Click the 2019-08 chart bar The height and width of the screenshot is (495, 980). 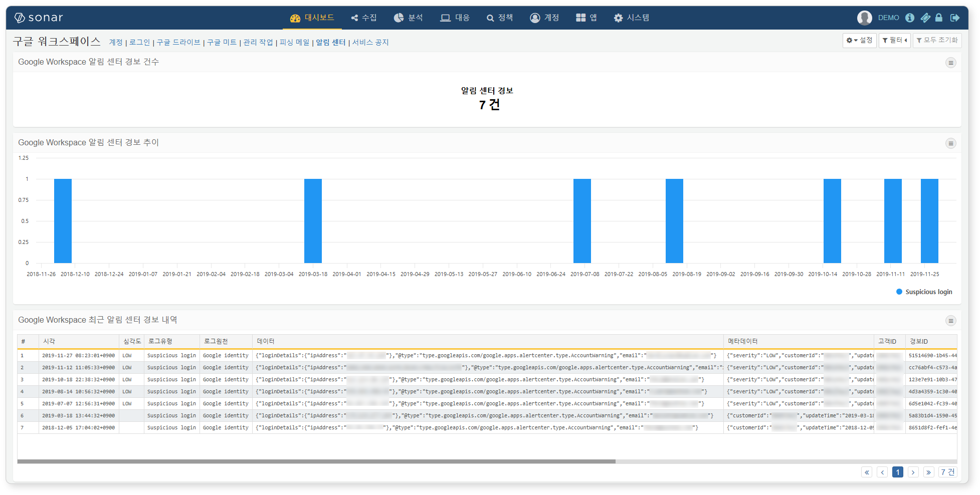[x=674, y=221]
